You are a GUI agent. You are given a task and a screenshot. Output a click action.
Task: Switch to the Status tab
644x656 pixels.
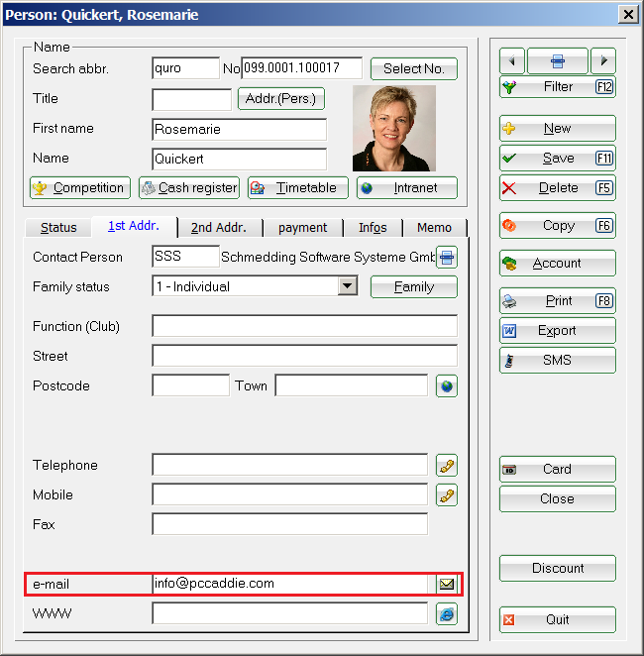click(58, 228)
